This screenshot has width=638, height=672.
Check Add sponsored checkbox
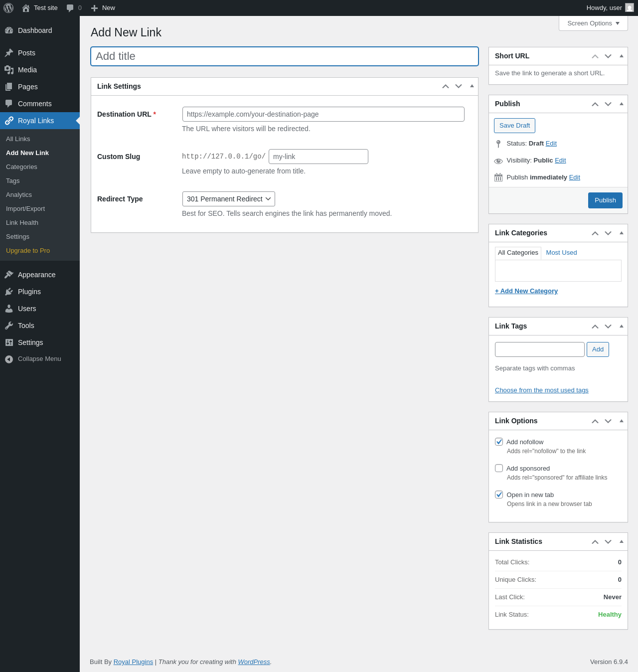point(499,468)
